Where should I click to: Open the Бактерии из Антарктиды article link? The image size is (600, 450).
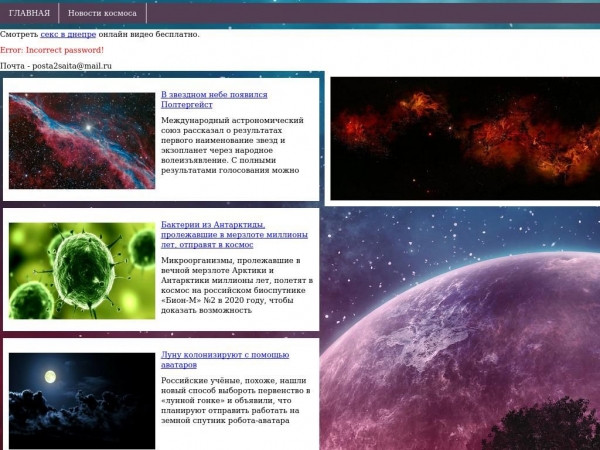click(234, 235)
